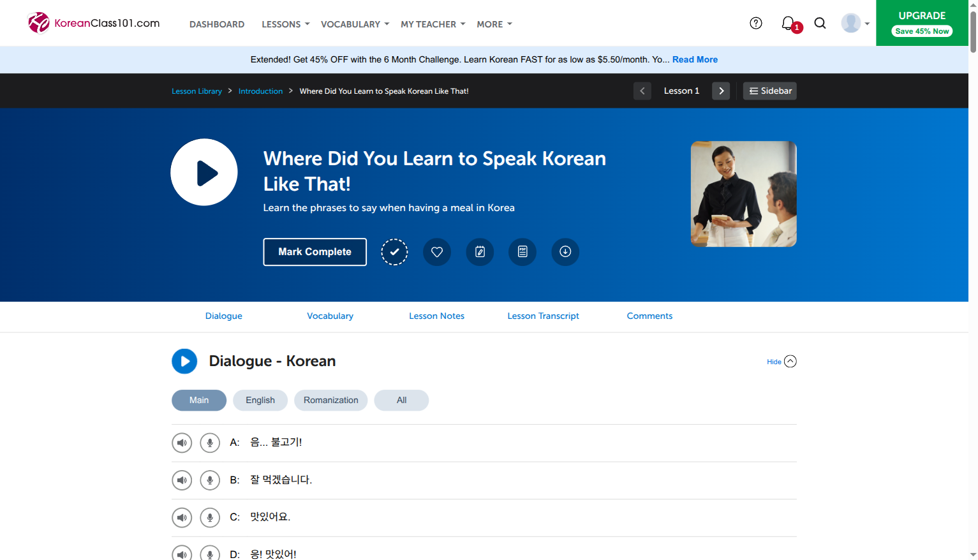Screen dimensions: 978x560
Task: Record voice for line C
Action: (x=210, y=517)
